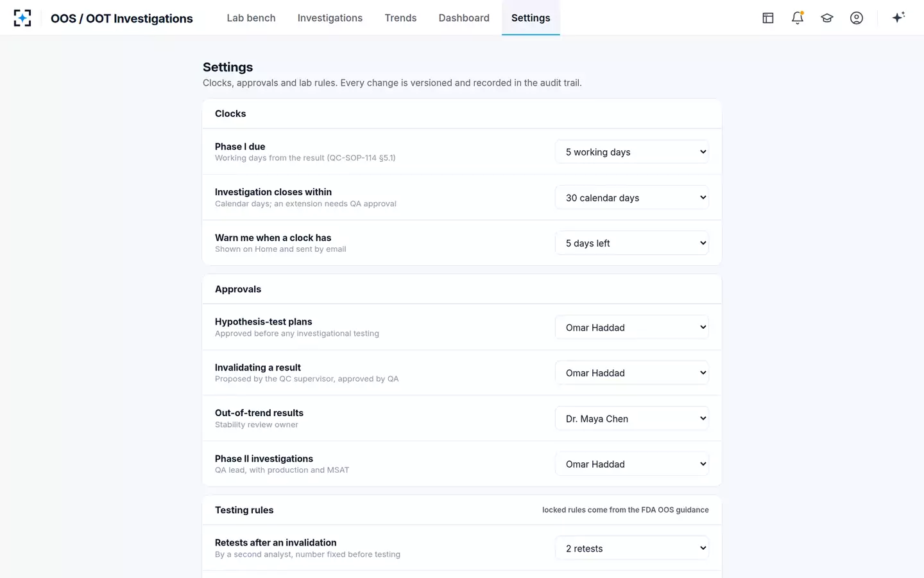Image resolution: width=924 pixels, height=578 pixels.
Task: Click the 'Invalidating a result' label
Action: tap(258, 367)
